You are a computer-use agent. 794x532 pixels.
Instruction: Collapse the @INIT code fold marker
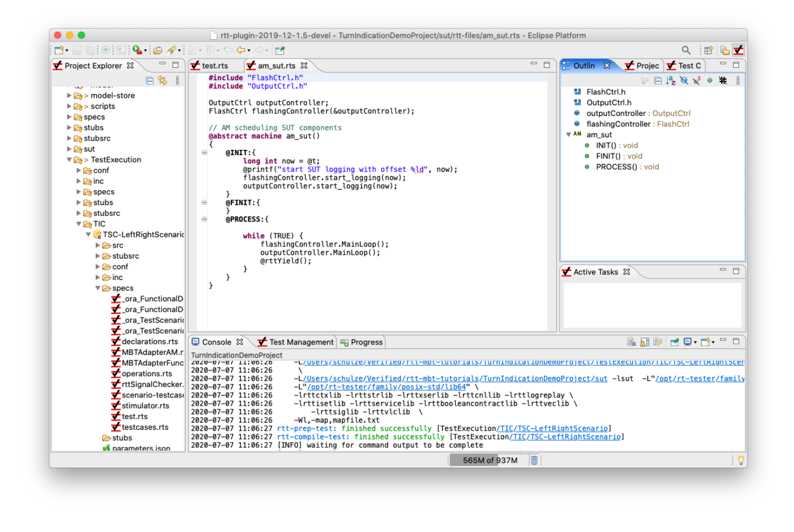click(x=204, y=153)
